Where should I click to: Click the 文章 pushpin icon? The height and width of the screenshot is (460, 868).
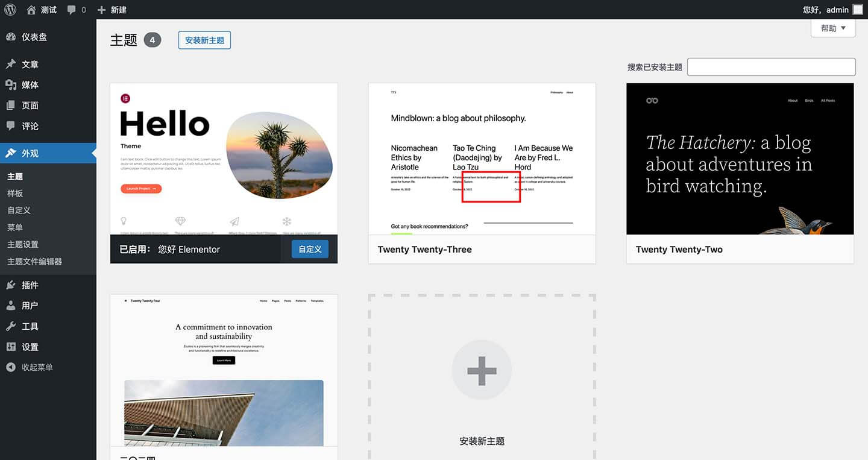point(11,65)
